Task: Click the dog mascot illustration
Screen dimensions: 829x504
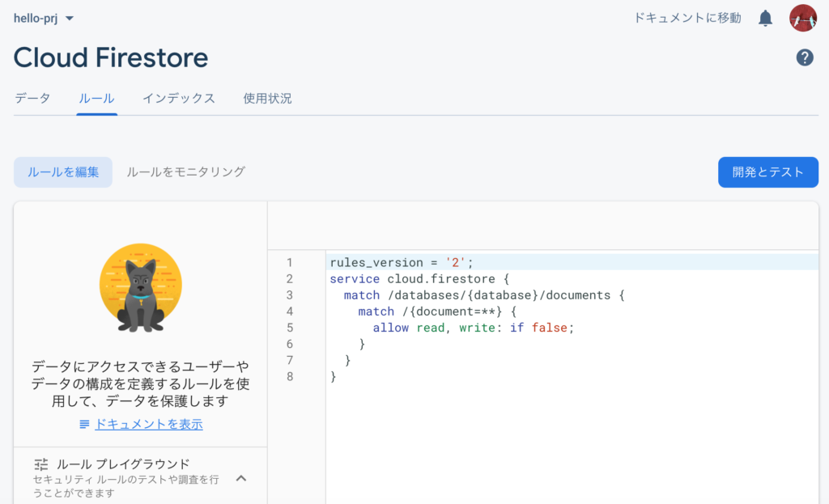Action: [x=140, y=286]
